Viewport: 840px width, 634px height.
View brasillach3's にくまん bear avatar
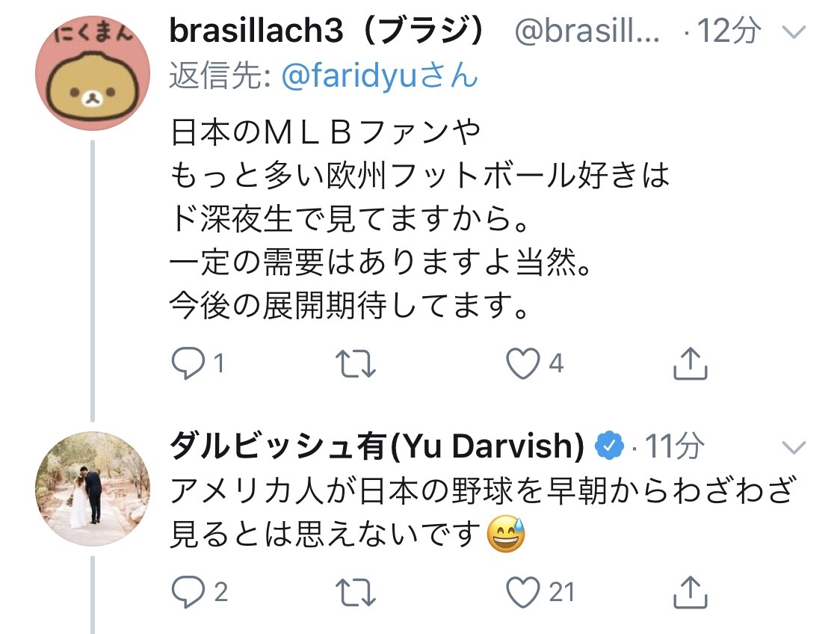point(93,73)
